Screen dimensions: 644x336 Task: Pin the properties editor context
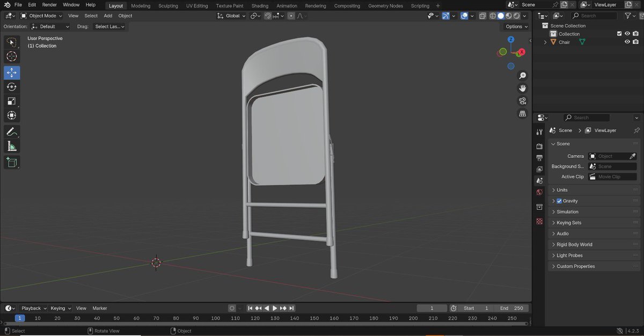[x=636, y=130]
